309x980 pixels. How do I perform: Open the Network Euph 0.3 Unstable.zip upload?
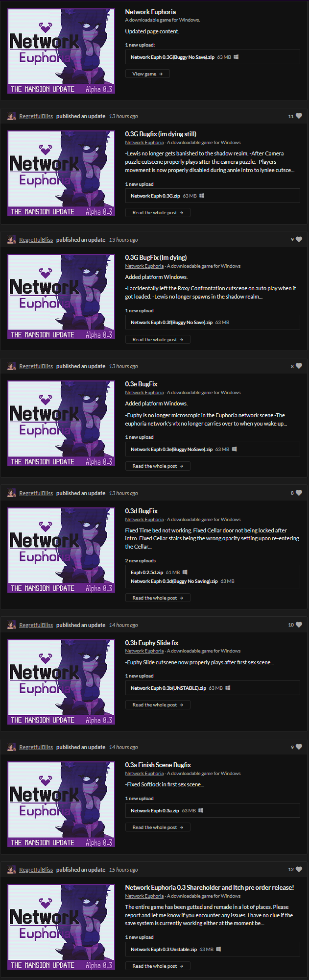pyautogui.click(x=164, y=950)
